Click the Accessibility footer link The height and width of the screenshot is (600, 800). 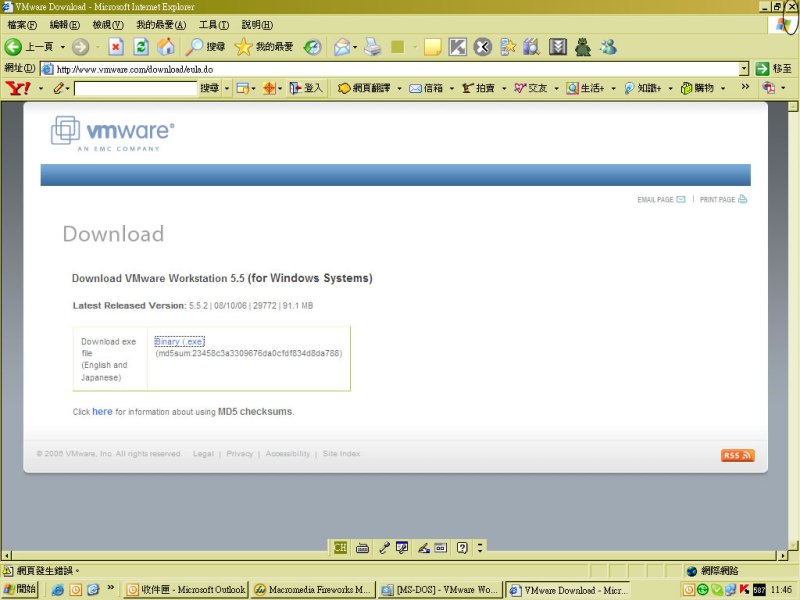pyautogui.click(x=288, y=454)
